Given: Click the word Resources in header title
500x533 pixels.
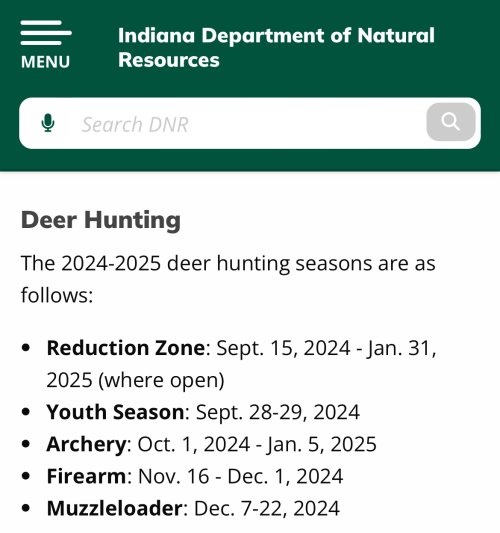Looking at the screenshot, I should pos(169,60).
